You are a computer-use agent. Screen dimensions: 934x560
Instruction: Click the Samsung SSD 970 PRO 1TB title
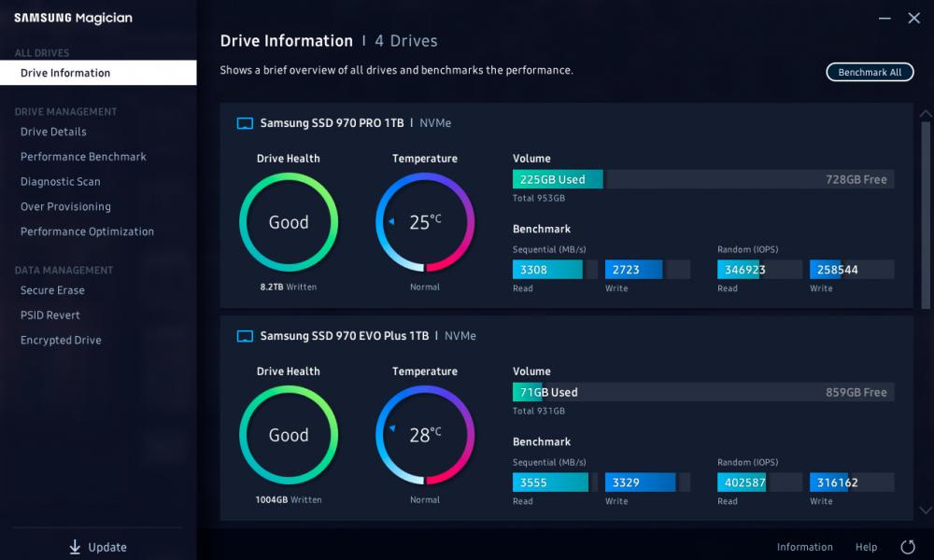(x=332, y=123)
